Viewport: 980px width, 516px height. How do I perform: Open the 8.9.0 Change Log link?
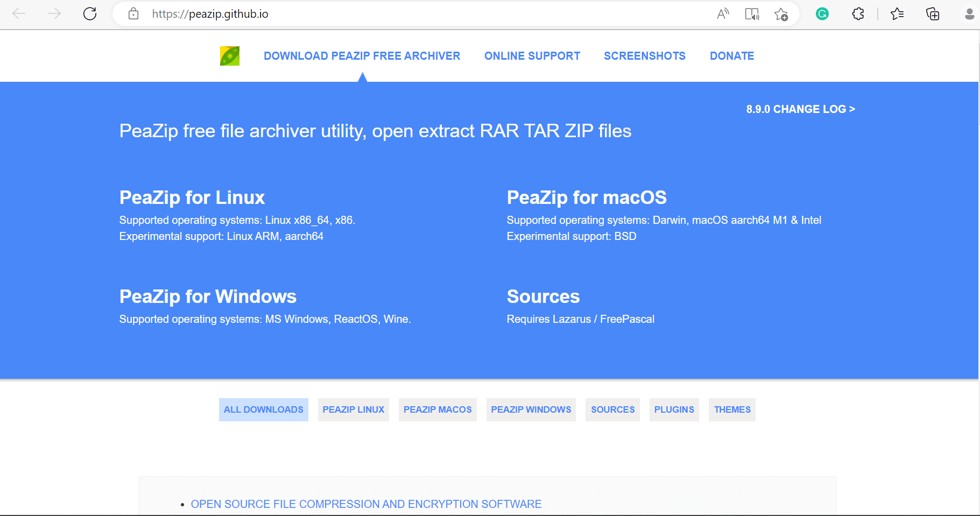point(801,109)
